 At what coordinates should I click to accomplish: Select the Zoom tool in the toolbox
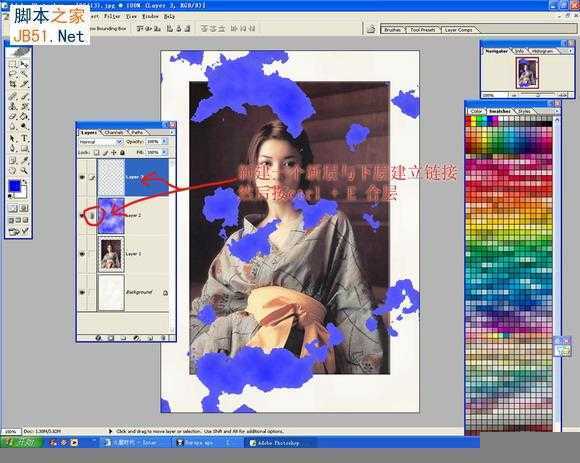pyautogui.click(x=24, y=170)
